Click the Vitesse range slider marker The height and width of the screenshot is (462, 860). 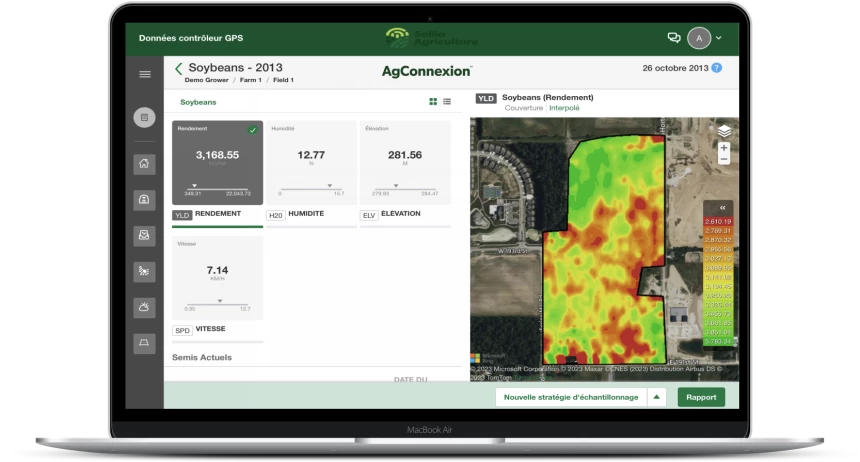click(x=220, y=301)
